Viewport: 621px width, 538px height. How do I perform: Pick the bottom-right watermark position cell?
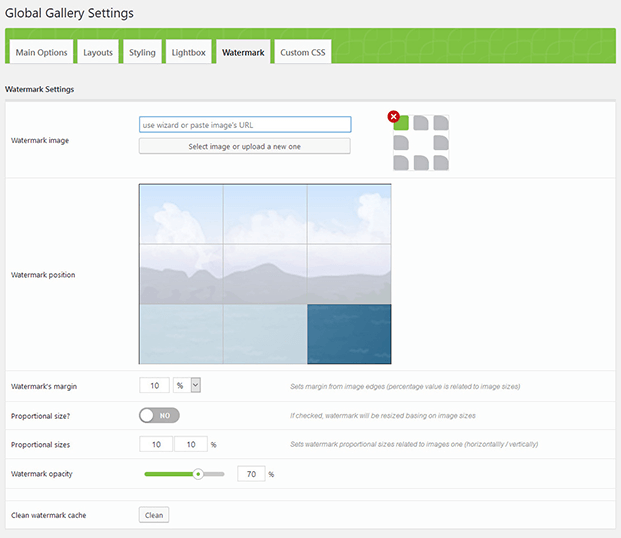coord(349,334)
